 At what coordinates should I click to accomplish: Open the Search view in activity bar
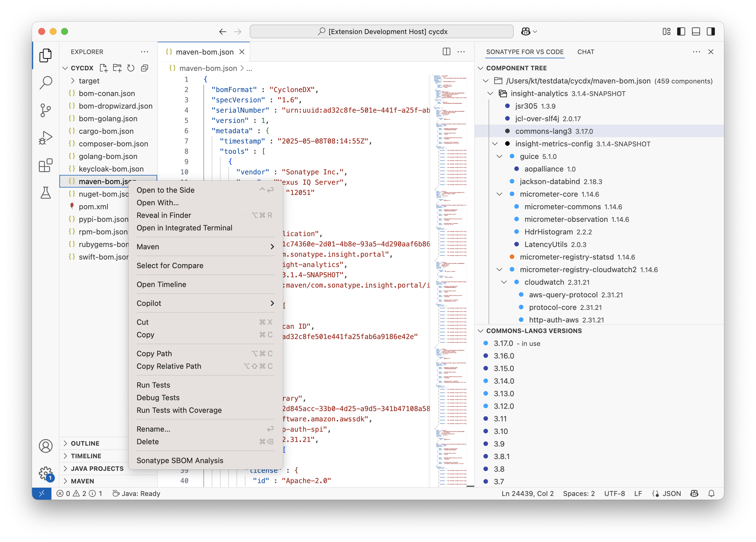pyautogui.click(x=45, y=83)
